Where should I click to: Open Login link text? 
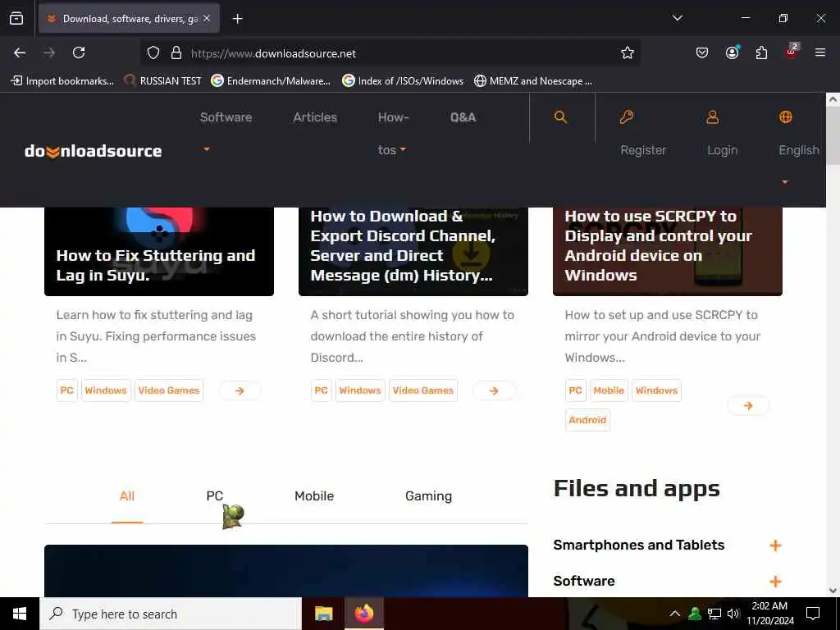click(722, 150)
